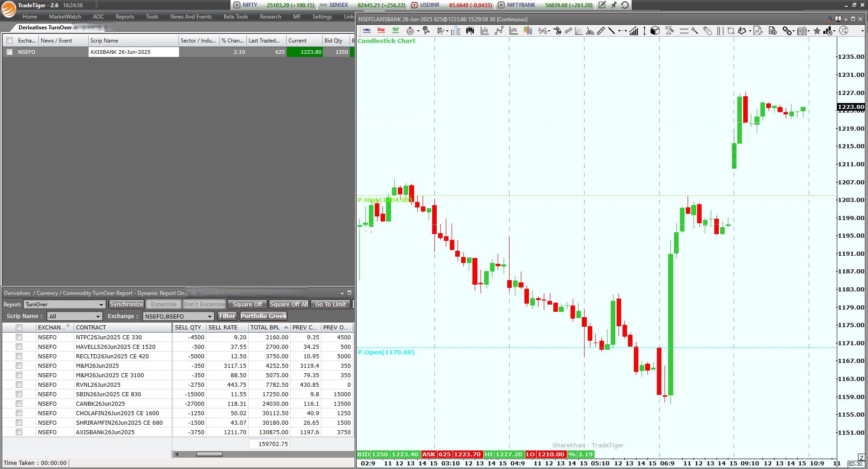Click the Square Off All button

pos(289,305)
